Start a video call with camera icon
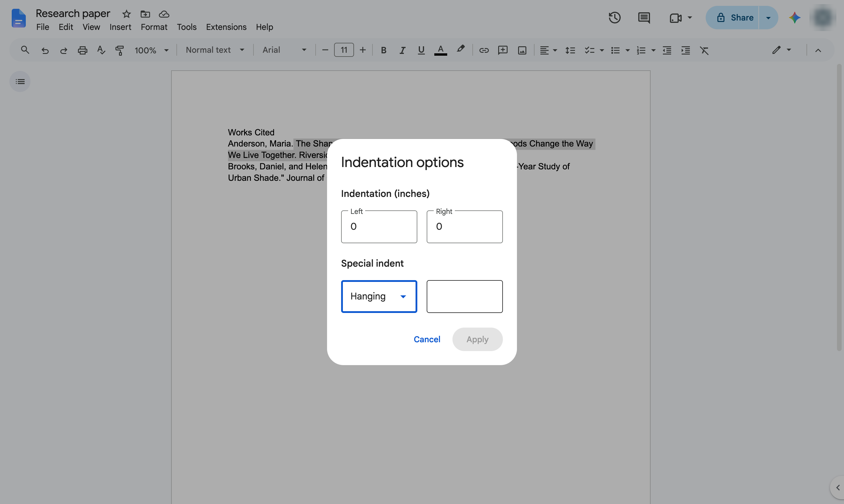Viewport: 844px width, 504px height. point(675,18)
